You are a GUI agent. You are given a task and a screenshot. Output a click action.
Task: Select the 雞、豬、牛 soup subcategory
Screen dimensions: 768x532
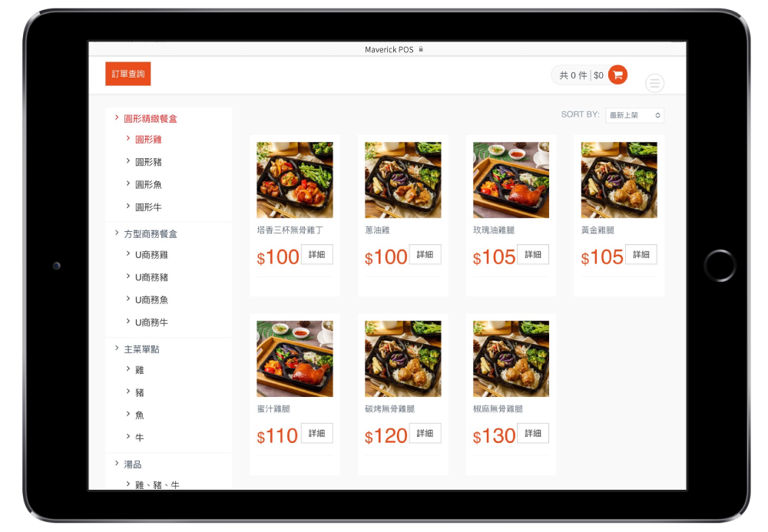coord(157,484)
